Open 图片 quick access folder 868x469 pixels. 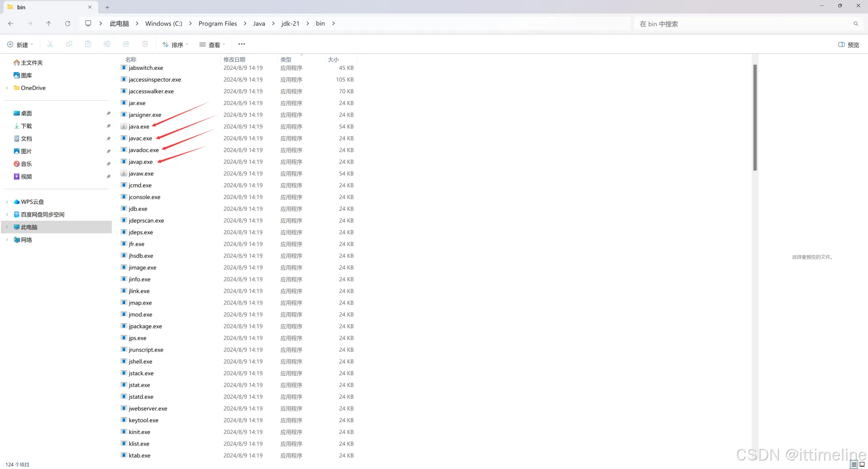pos(23,151)
